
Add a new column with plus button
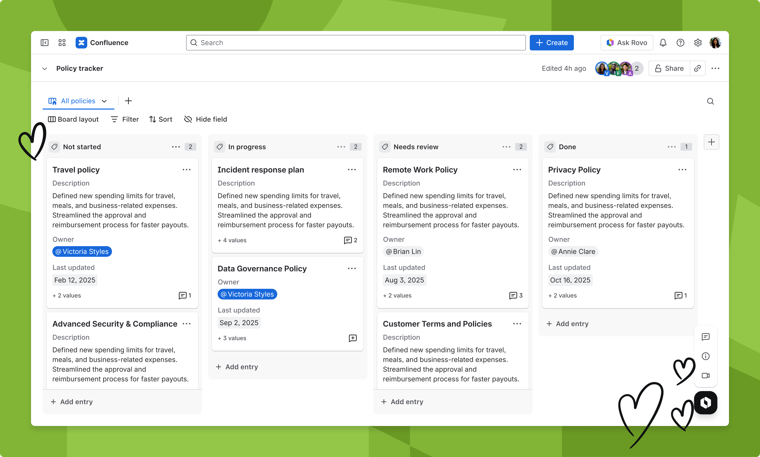711,142
